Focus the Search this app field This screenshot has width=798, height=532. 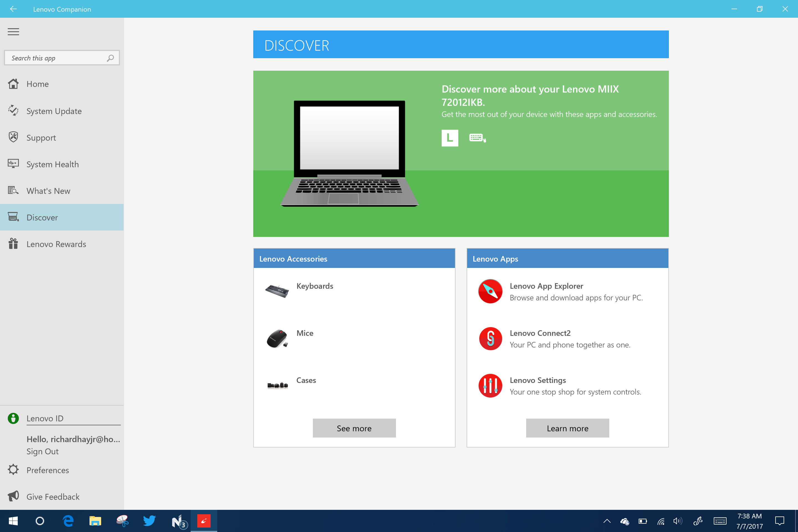[x=56, y=58]
